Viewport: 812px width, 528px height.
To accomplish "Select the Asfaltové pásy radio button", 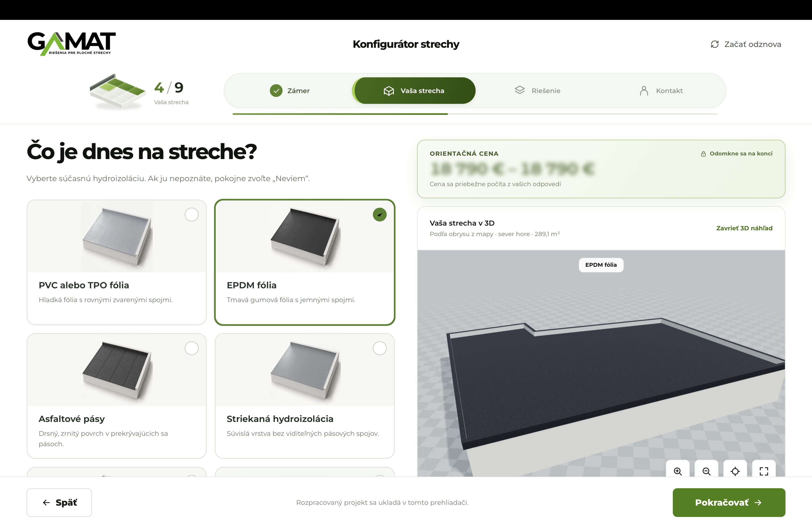I will tap(191, 348).
